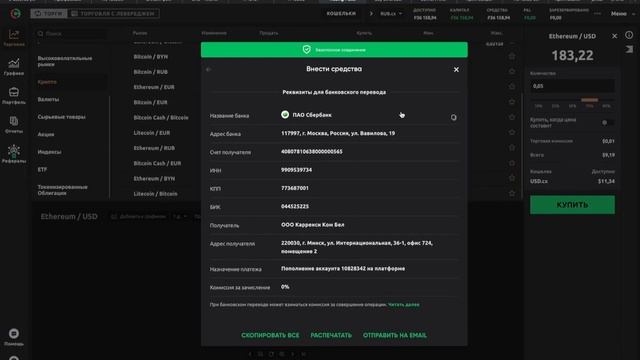Click the Ethereum / USD price 183,22

pos(572,55)
